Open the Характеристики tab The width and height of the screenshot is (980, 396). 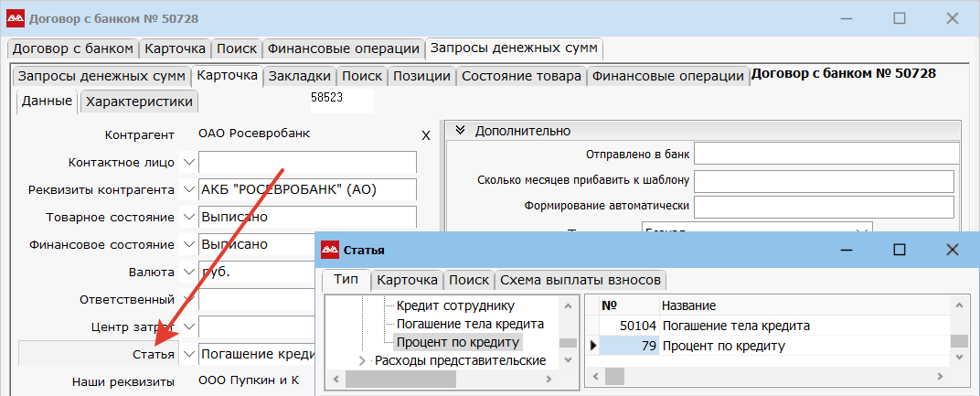coord(139,102)
